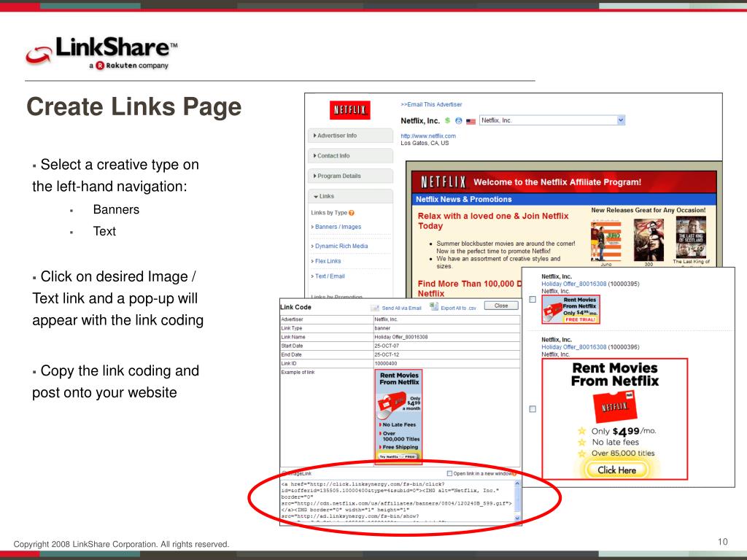Open Flex Links in the sidebar

pos(328,261)
